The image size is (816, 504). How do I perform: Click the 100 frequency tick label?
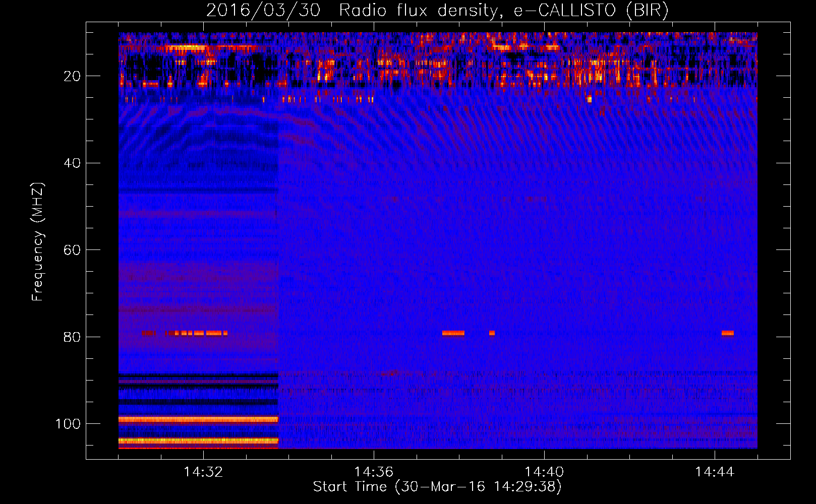pyautogui.click(x=68, y=424)
